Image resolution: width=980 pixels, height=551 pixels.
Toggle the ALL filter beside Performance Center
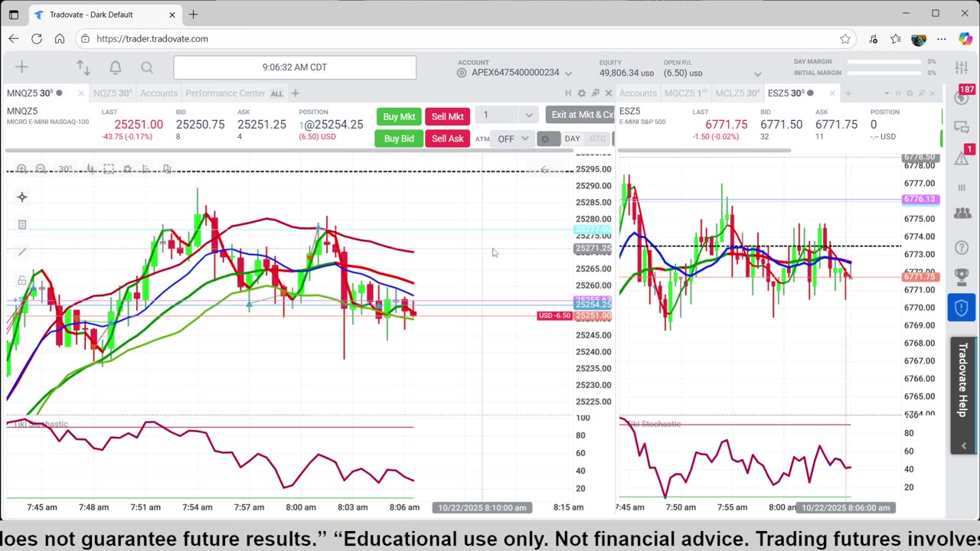coord(276,94)
